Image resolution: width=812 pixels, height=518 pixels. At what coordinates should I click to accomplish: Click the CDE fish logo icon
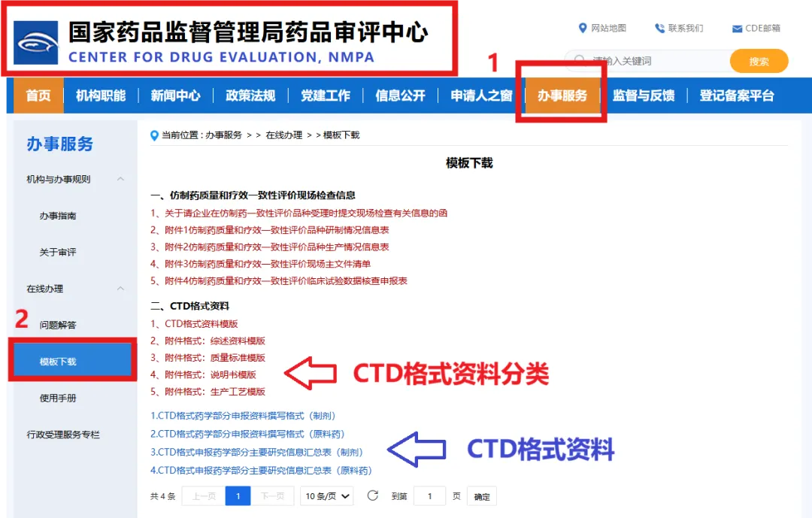pos(36,43)
